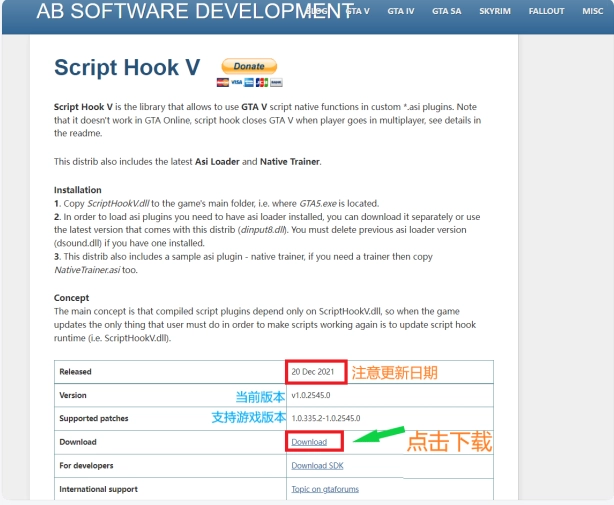Click the orange 点击下载 annotation text
614x505 pixels.
448,441
